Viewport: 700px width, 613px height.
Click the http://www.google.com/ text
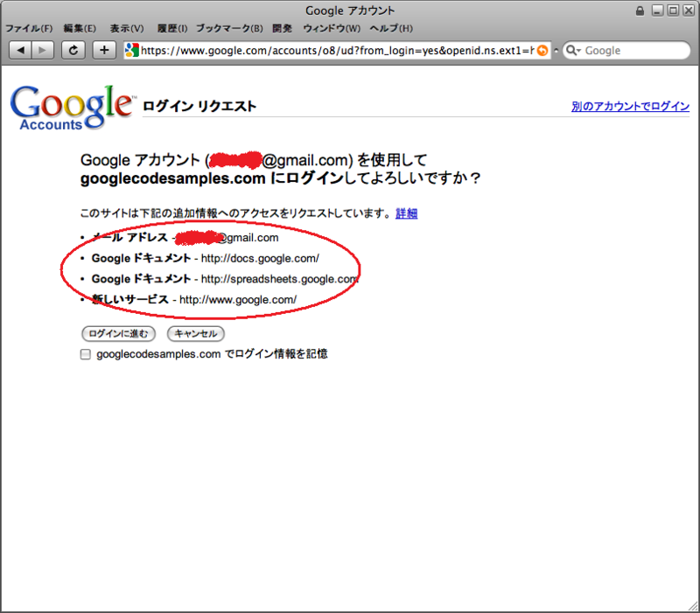pyautogui.click(x=238, y=300)
